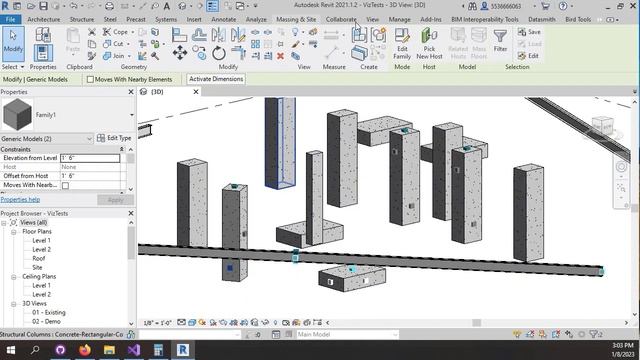640x360 pixels.
Task: Click the red Delete icon
Action: 280,56
